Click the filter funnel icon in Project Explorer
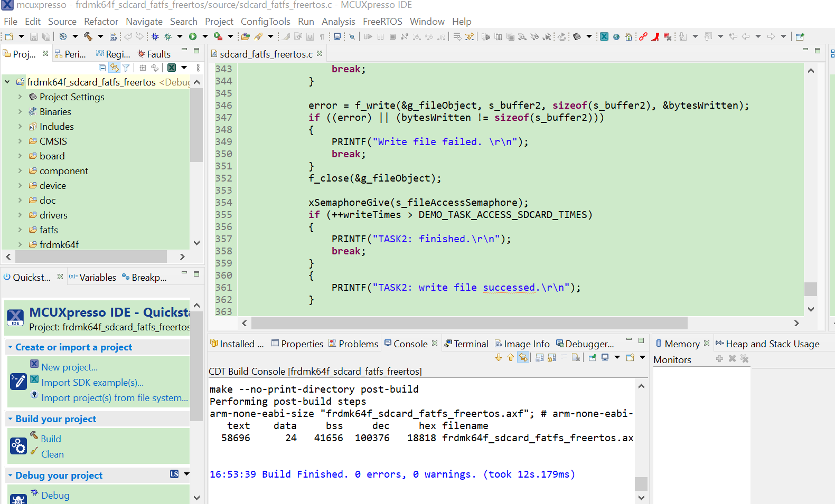The image size is (835, 504). 126,68
